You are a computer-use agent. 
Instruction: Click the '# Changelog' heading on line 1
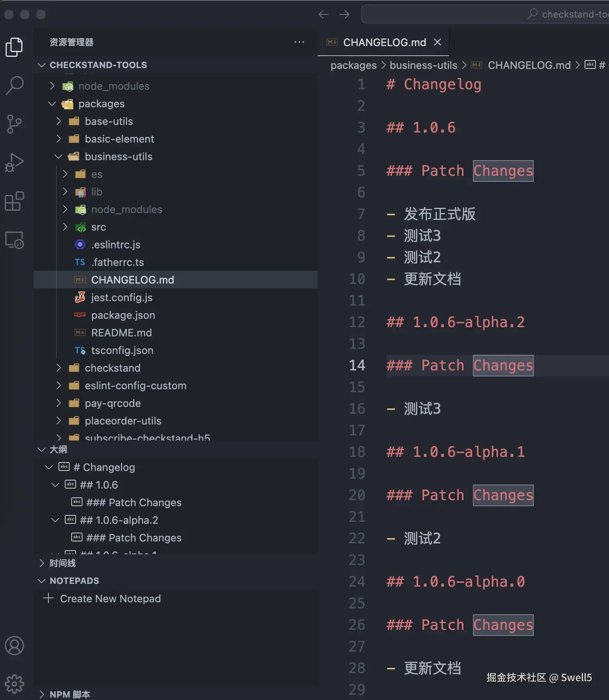click(434, 84)
